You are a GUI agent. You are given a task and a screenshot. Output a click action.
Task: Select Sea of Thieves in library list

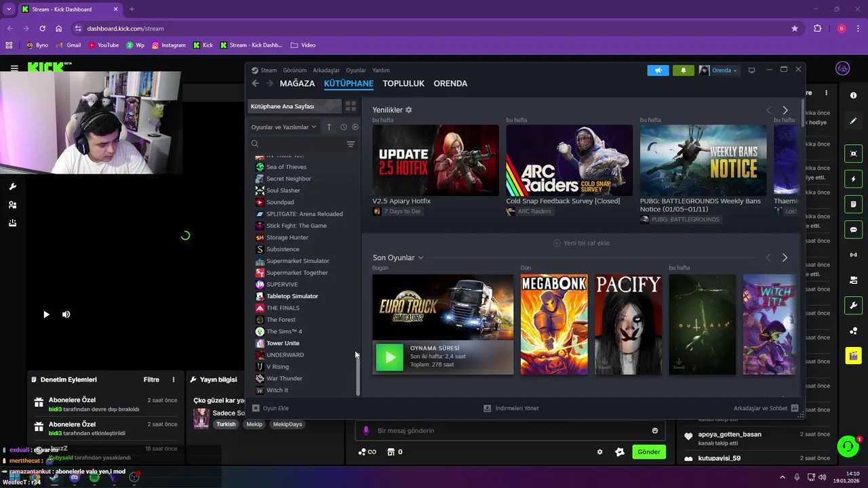click(286, 167)
